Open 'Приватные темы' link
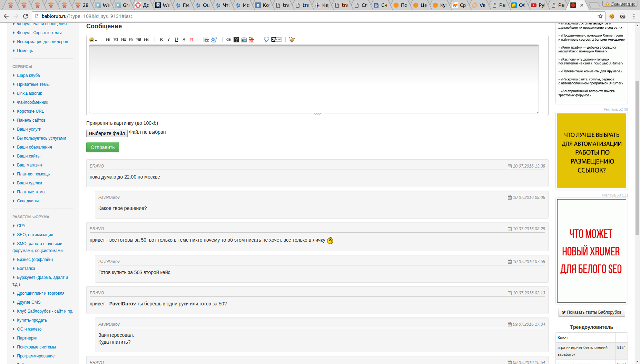Viewport: 640px width, 364px height. tap(33, 84)
